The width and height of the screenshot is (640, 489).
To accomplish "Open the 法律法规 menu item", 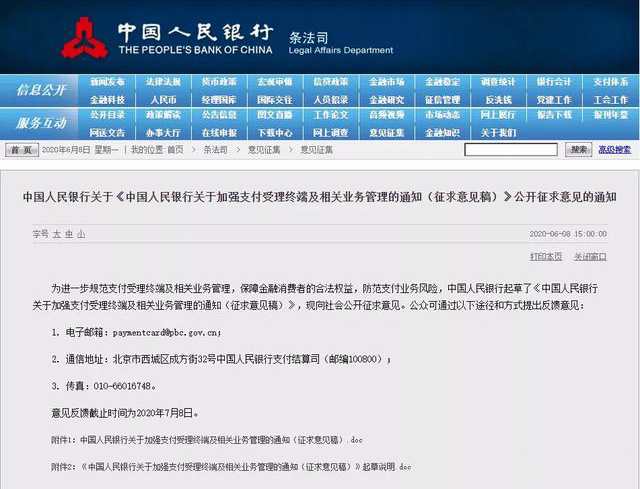I will coord(163,82).
